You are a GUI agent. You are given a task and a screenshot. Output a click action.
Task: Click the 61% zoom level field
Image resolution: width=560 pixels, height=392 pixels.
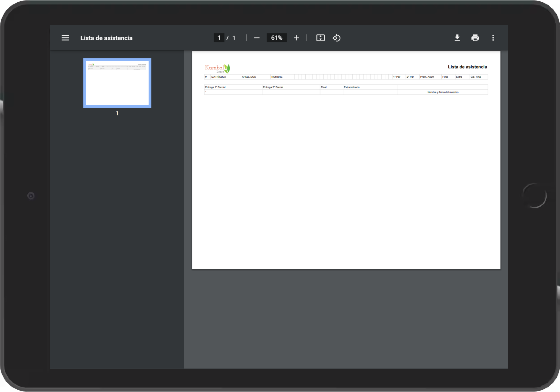[x=277, y=38]
